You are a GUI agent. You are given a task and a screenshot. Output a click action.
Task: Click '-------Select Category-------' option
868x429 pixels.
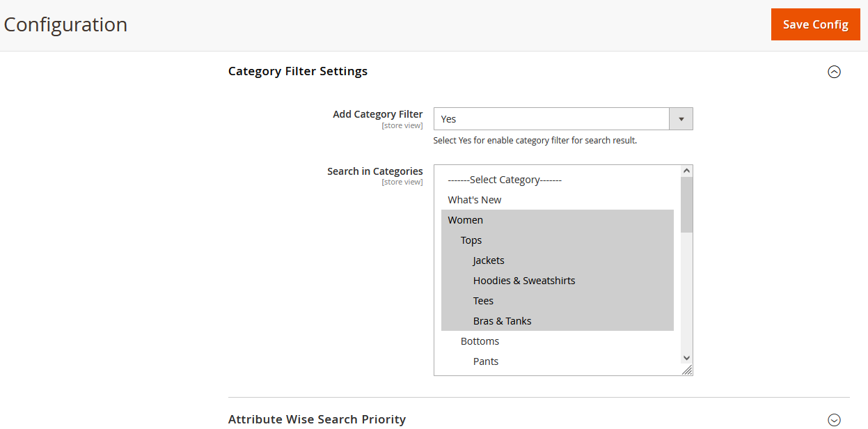coord(504,179)
